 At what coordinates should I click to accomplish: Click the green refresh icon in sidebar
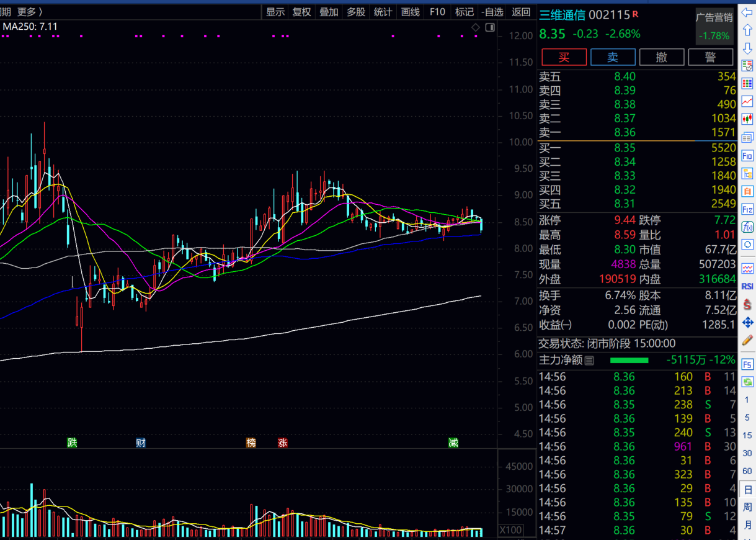747,382
